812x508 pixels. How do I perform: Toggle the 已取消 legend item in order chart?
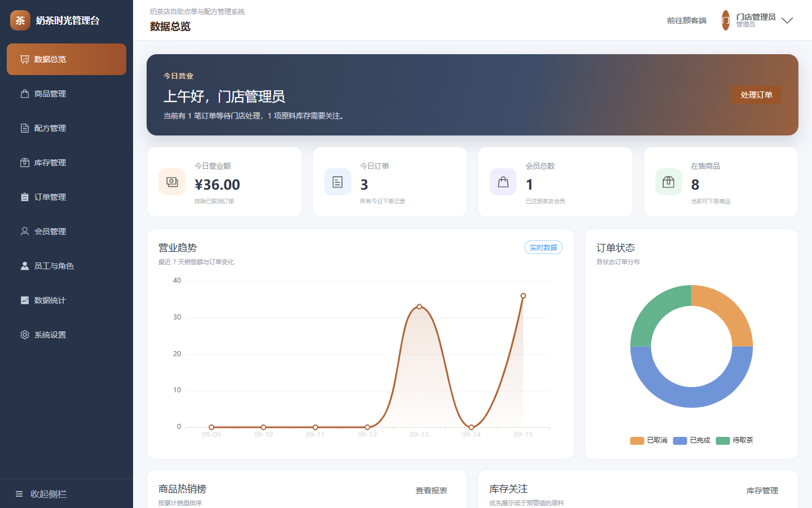649,440
